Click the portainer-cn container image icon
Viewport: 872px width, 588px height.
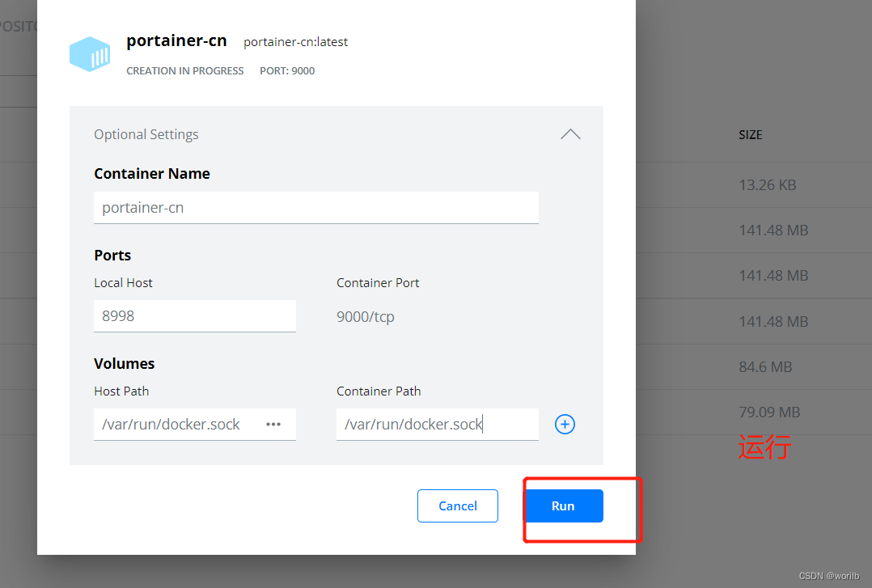coord(90,54)
